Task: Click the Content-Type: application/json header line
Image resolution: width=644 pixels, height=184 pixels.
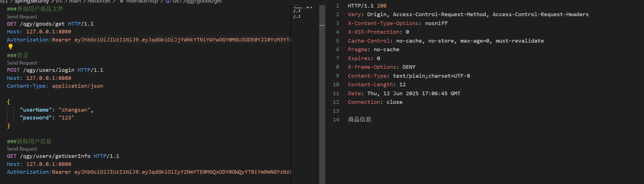Action: pos(55,86)
